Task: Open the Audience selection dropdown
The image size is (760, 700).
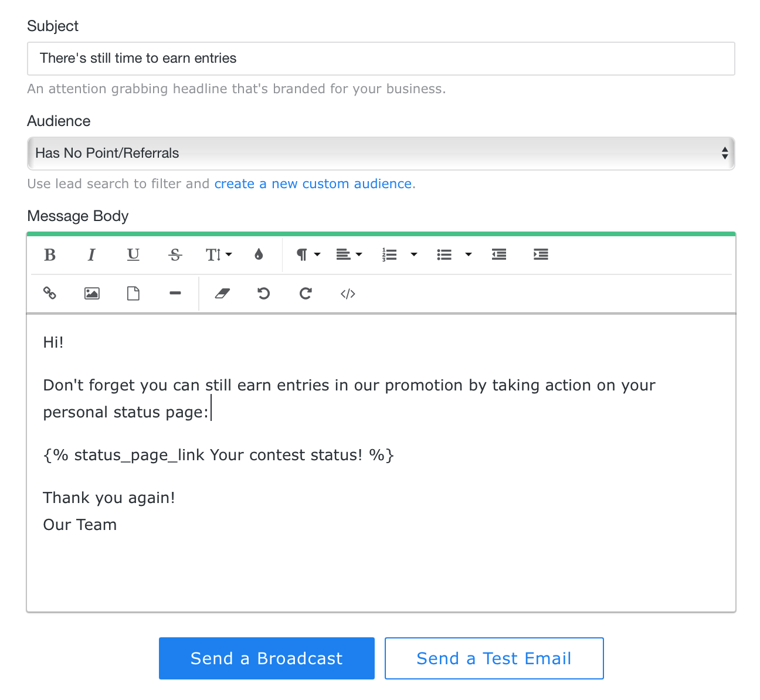Action: [381, 153]
